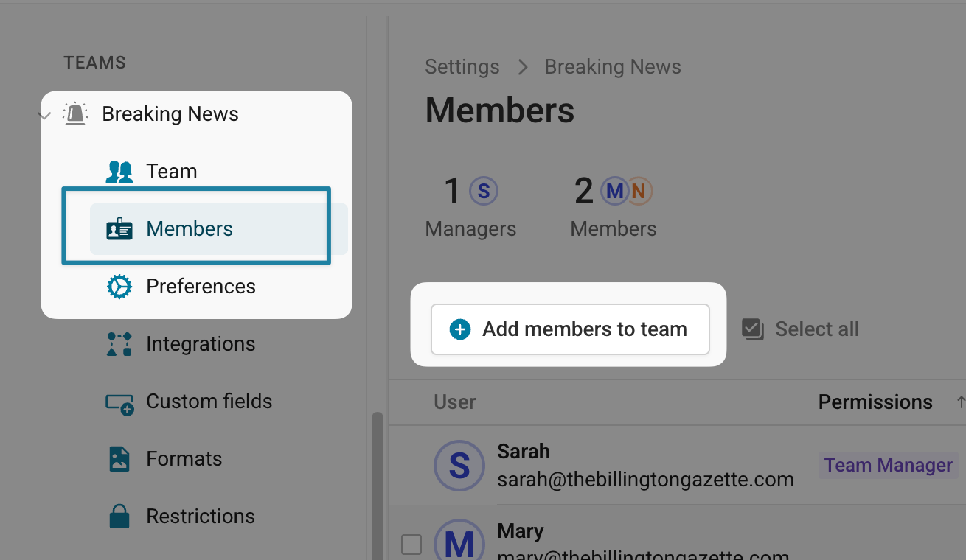Click the Team people icon

tap(119, 172)
